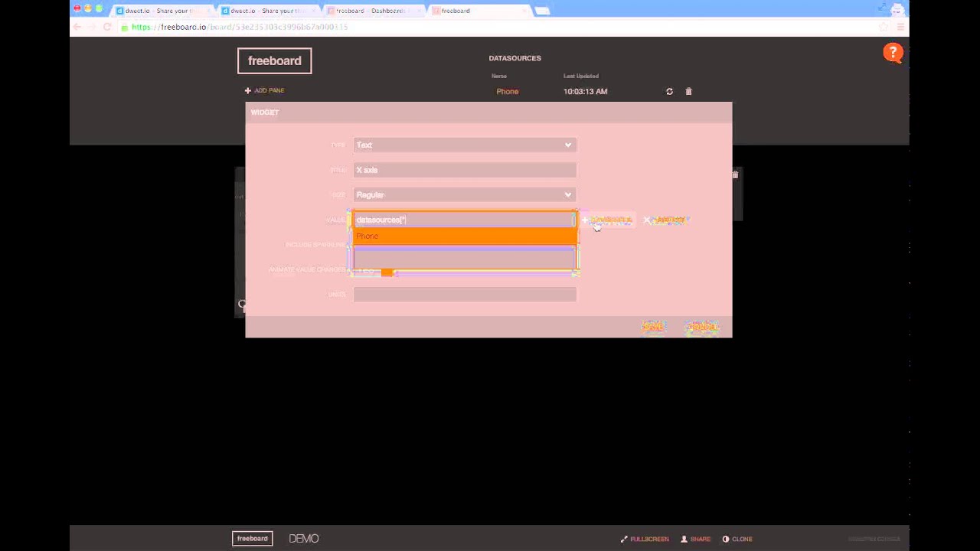Enter FULLSCREEN mode from the footer
This screenshot has height=551, width=980.
[645, 539]
